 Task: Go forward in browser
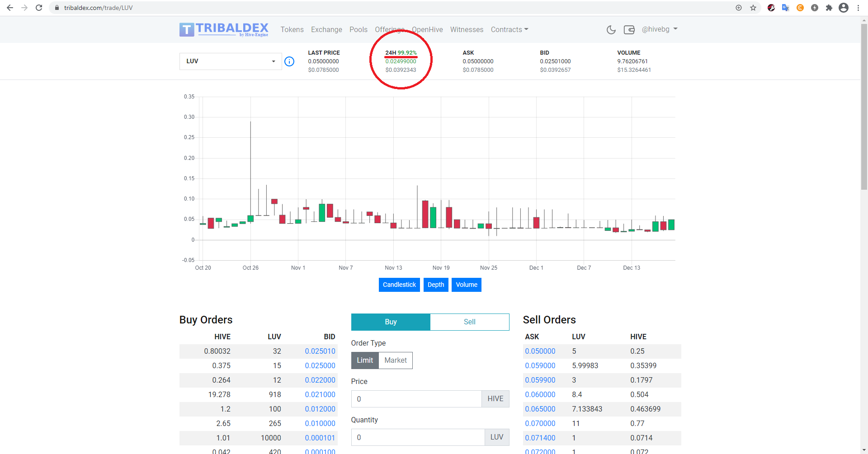point(24,8)
